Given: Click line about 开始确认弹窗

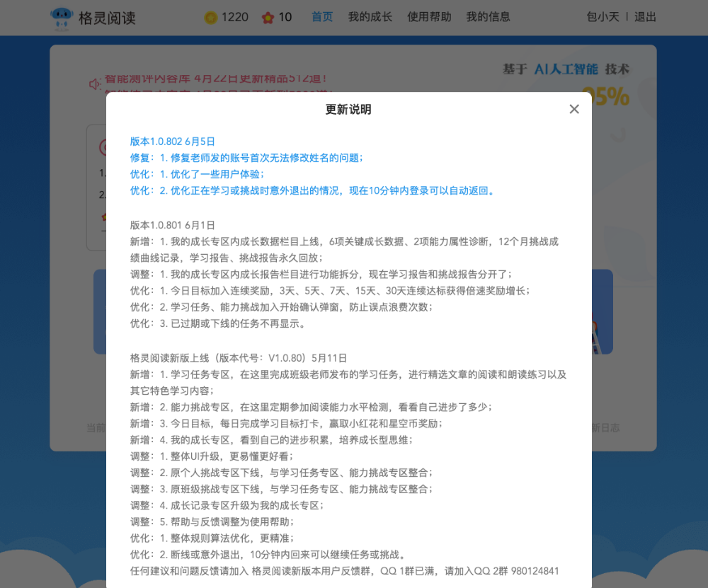Looking at the screenshot, I should 281,307.
